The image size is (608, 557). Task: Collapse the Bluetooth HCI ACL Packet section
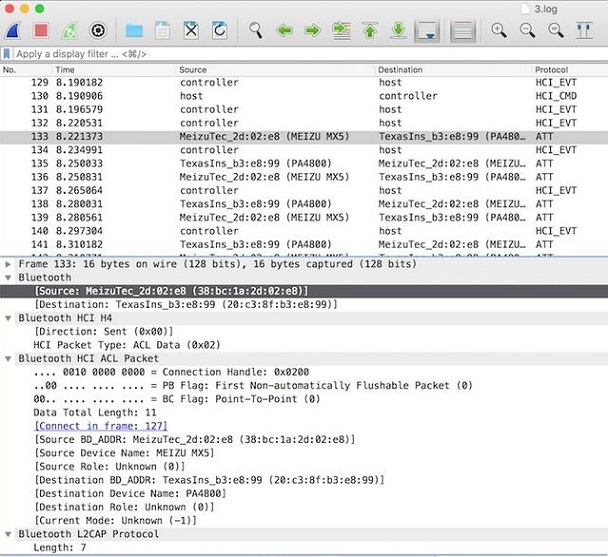9,358
